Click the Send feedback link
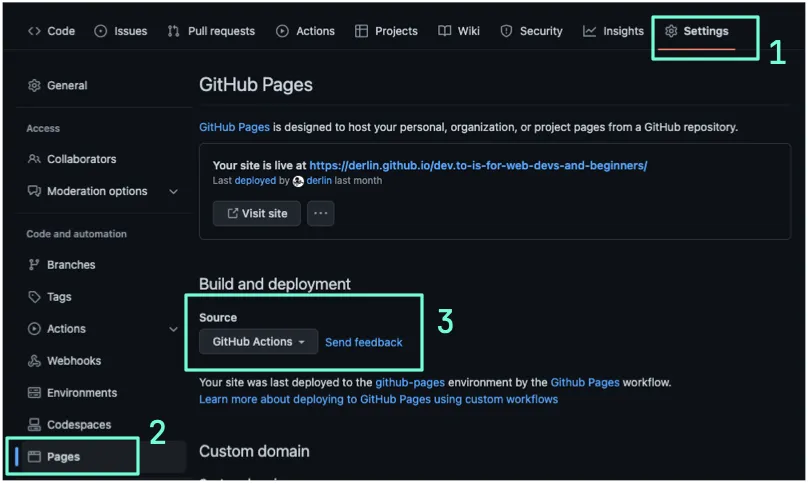The width and height of the screenshot is (808, 483). point(363,342)
